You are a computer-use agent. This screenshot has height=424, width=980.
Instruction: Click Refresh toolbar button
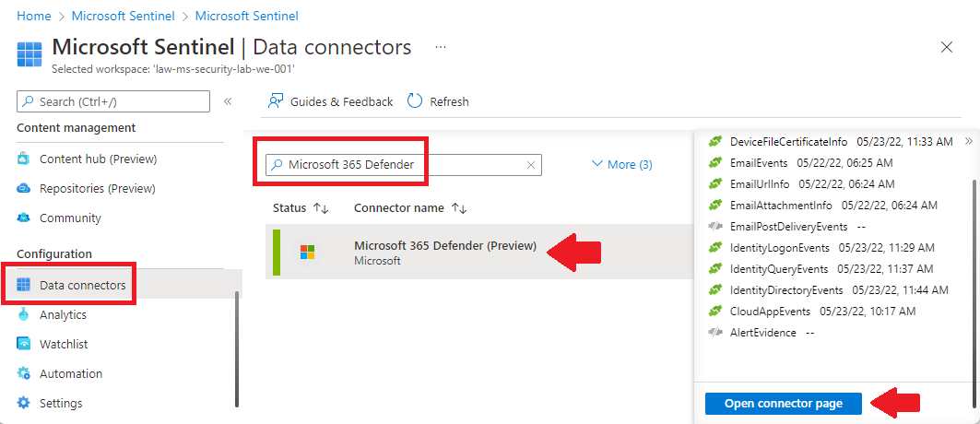click(x=438, y=101)
